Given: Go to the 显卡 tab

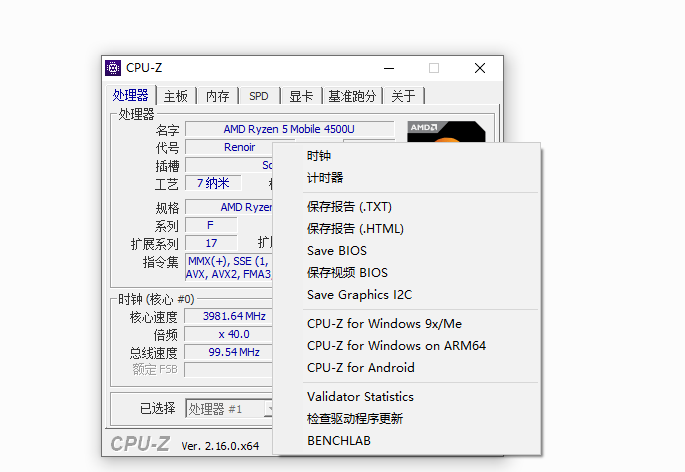Looking at the screenshot, I should click(301, 96).
